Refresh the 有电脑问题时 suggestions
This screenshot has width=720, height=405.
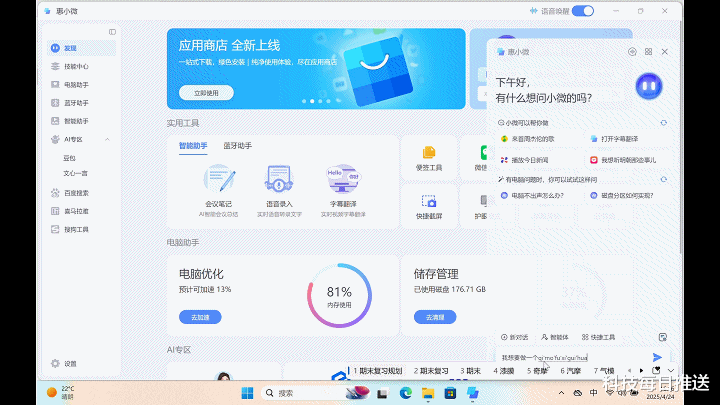pyautogui.click(x=664, y=180)
